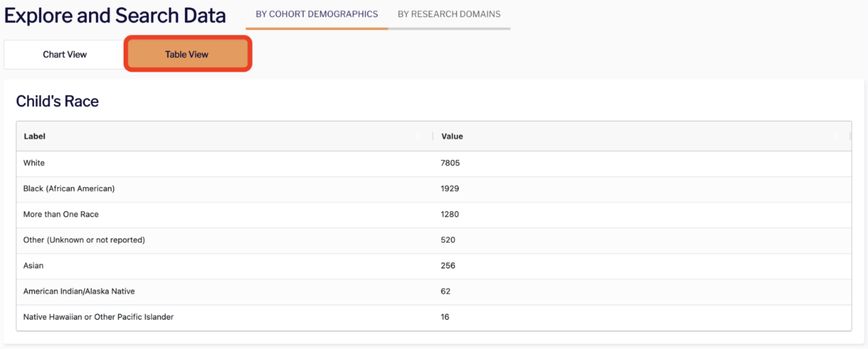Select the value 256 cell
The image size is (868, 349).
point(642,266)
